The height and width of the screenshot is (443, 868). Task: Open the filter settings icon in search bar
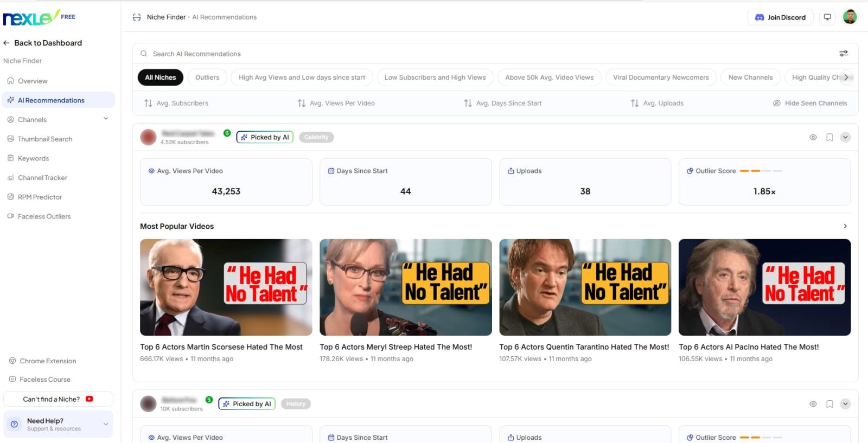click(844, 54)
